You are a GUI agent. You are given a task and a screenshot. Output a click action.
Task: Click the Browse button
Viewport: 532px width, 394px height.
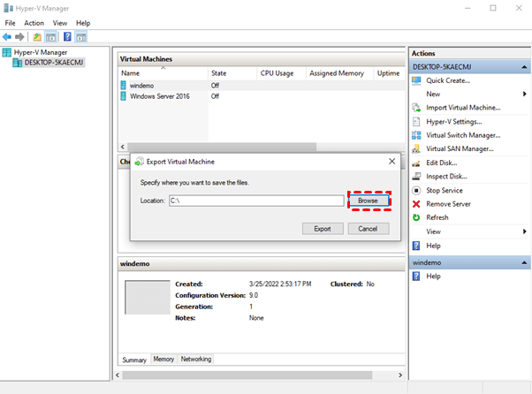369,201
